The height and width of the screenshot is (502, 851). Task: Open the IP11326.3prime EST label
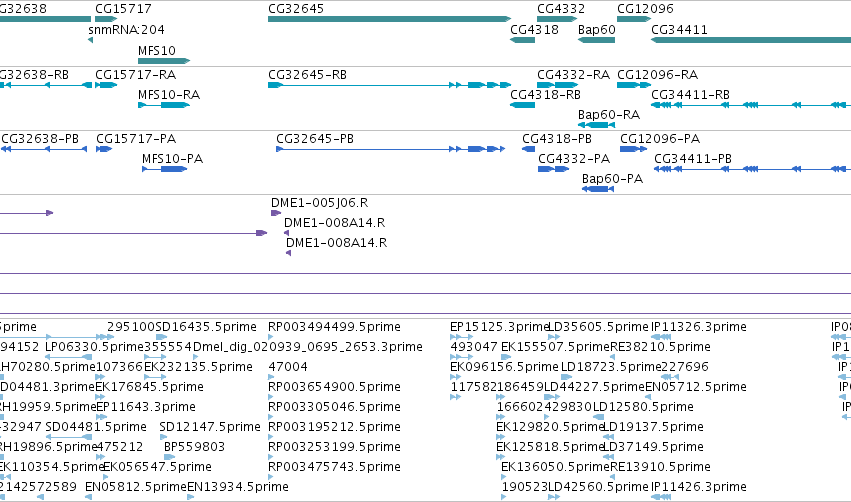coord(698,327)
